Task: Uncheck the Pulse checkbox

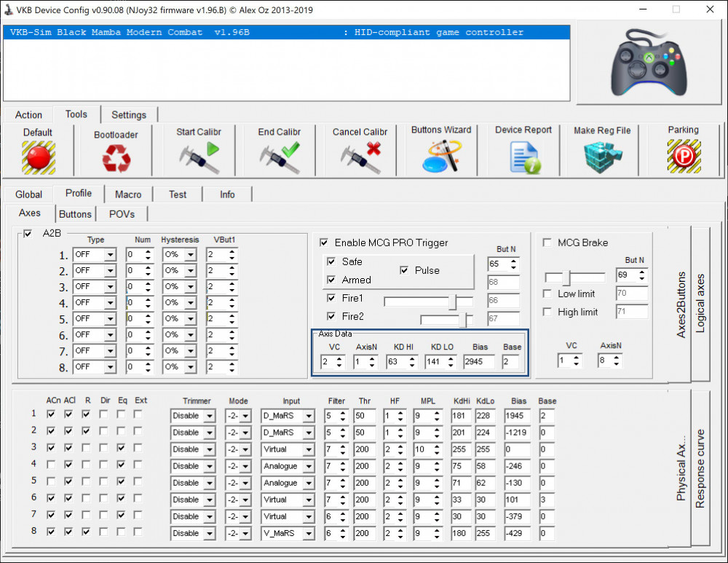Action: pos(405,270)
